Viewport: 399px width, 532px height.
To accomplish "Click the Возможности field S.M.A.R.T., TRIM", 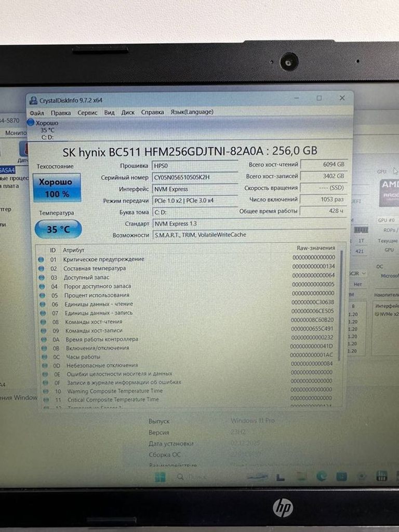I will click(x=250, y=235).
